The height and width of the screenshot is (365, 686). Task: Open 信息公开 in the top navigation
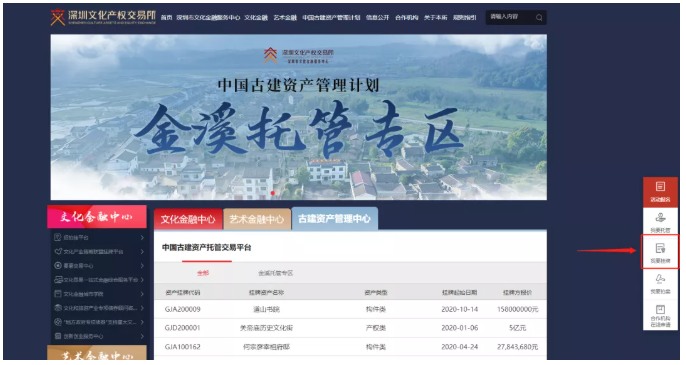click(x=377, y=18)
